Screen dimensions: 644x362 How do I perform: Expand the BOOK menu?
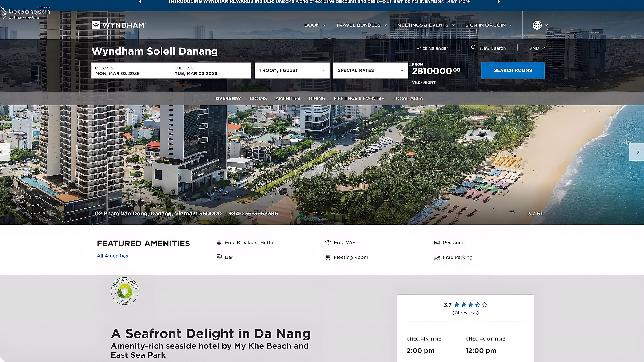[x=315, y=25]
